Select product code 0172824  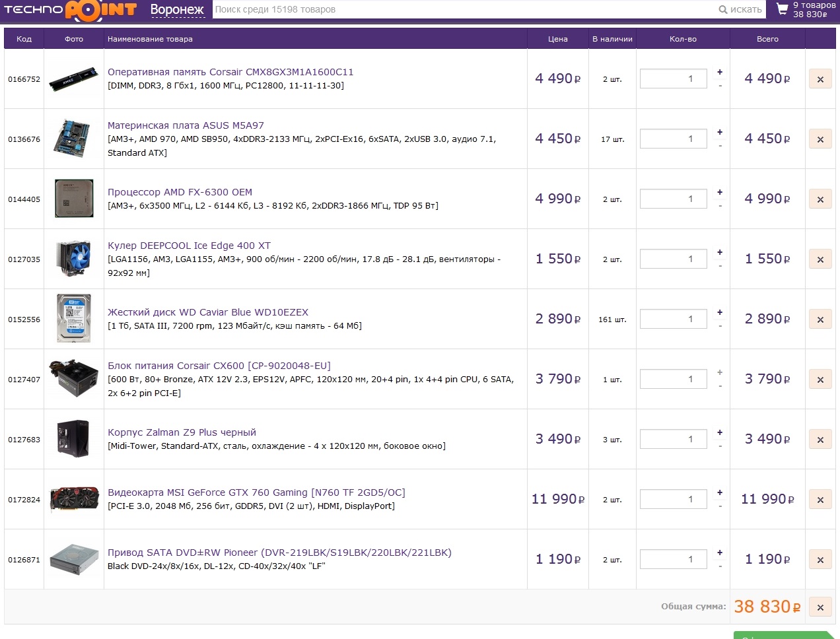(24, 500)
